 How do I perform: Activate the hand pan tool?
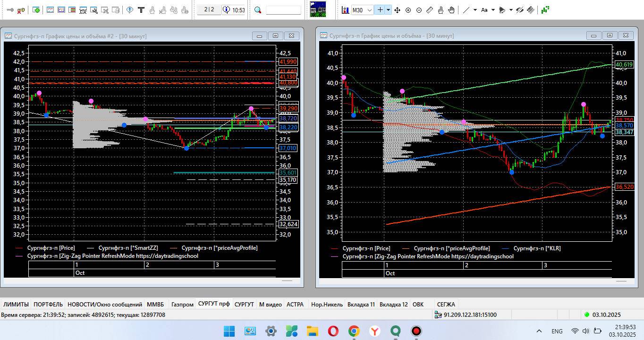coord(451,10)
